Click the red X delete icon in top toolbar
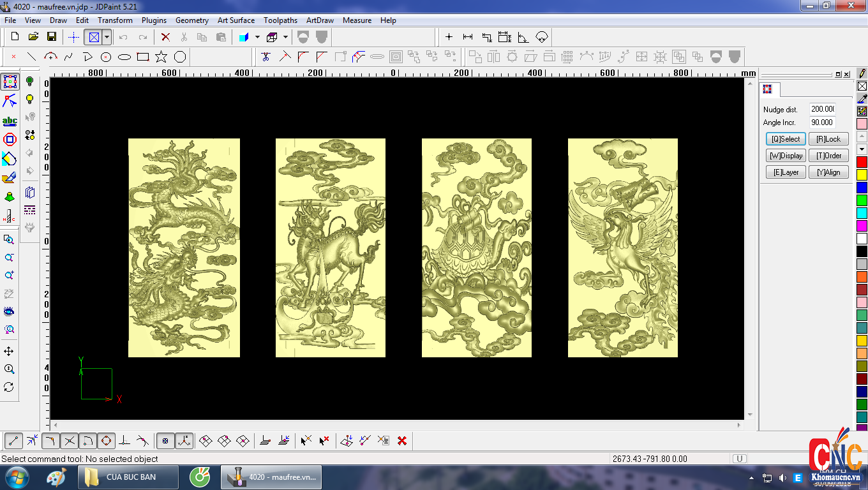 pyautogui.click(x=165, y=37)
